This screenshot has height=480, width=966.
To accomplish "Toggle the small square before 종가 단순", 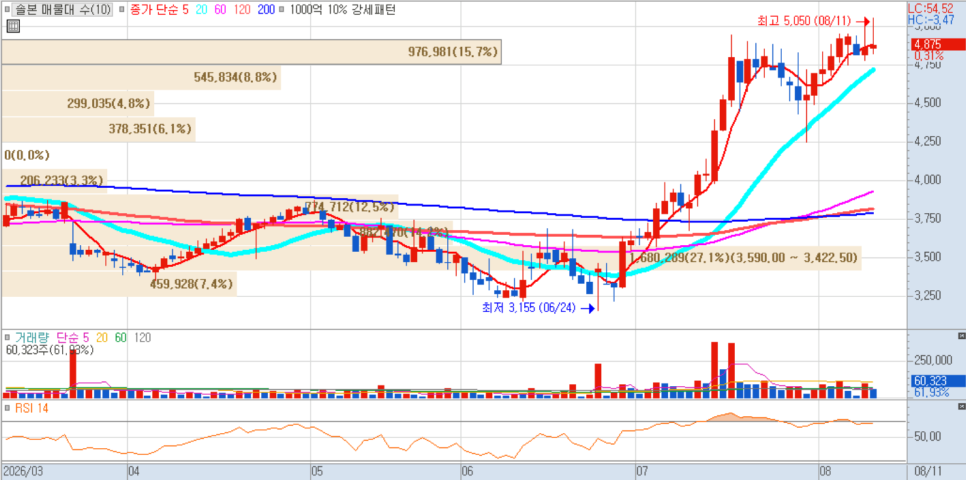I will point(122,10).
